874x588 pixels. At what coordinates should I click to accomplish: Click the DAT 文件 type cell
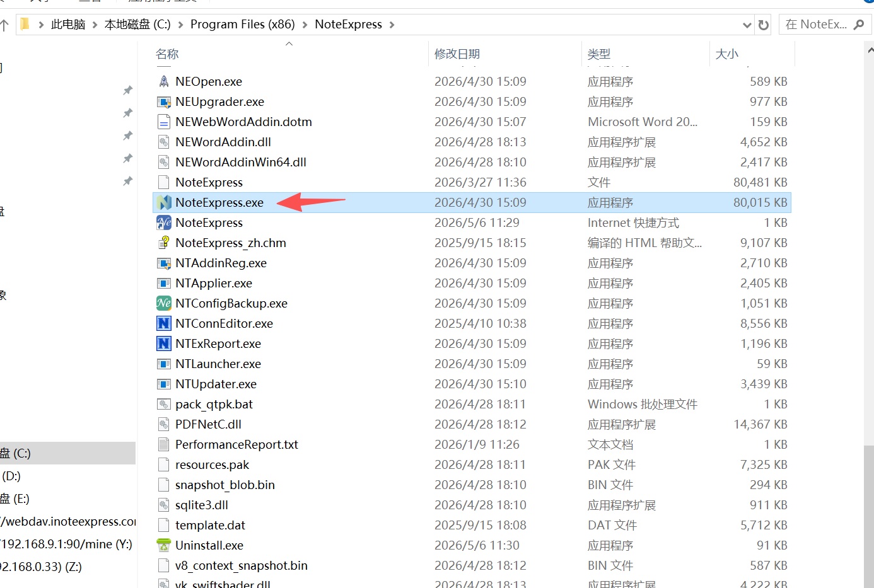pos(612,525)
